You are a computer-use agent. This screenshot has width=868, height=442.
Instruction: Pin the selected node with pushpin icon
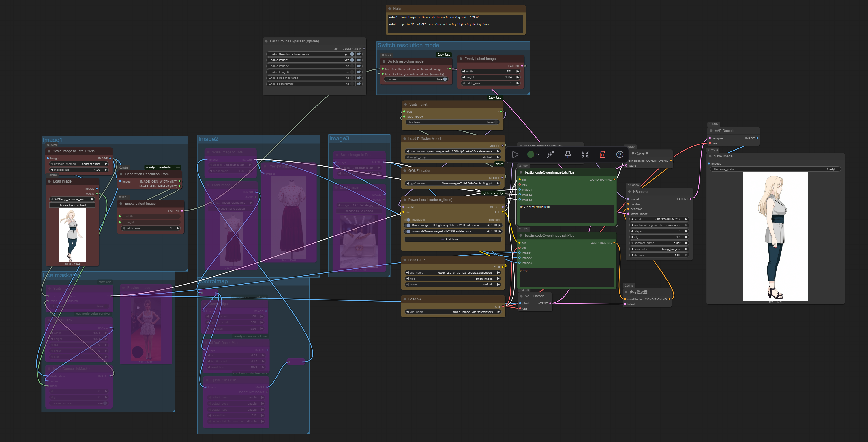tap(568, 155)
